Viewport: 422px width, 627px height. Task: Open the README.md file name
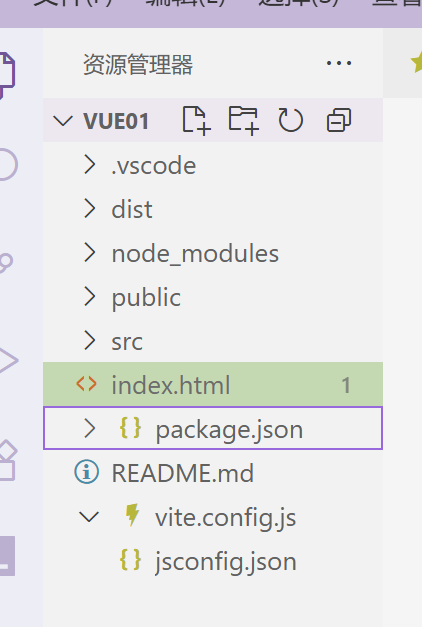click(183, 473)
